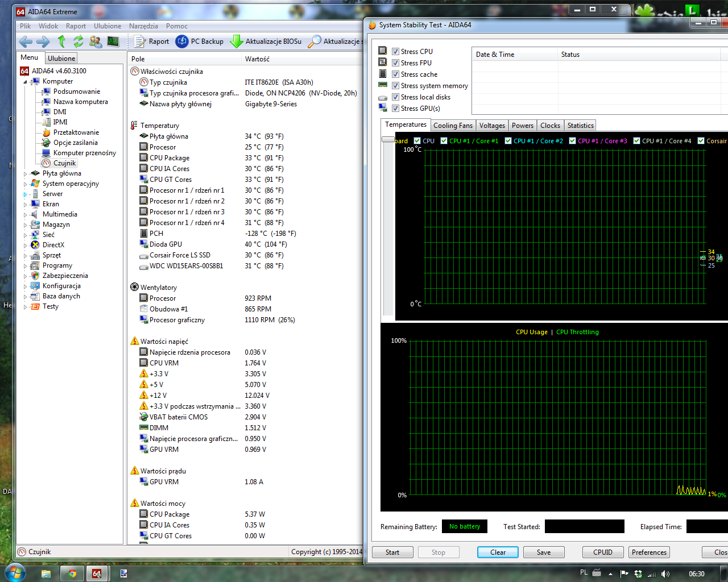This screenshot has height=582, width=728.
Task: Select Opcje zasilania tree item
Action: (x=75, y=143)
